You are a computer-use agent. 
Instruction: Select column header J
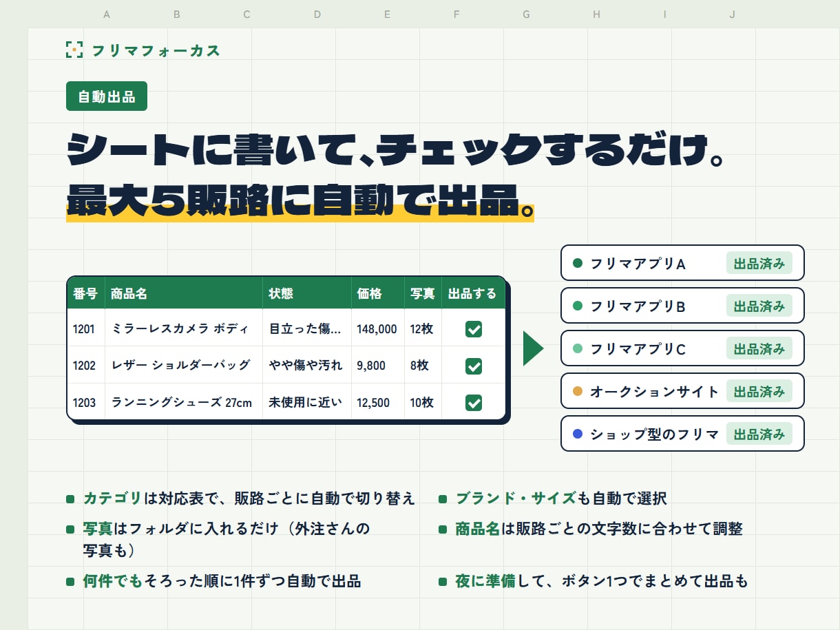click(732, 14)
